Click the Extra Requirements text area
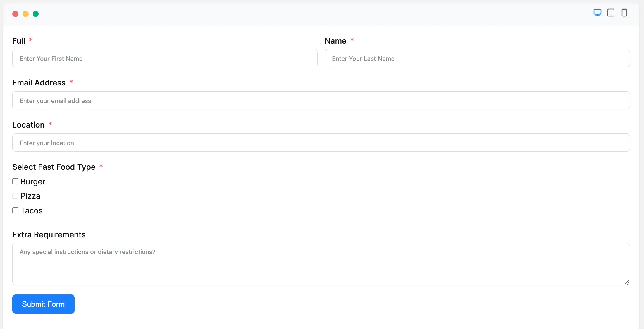Image resolution: width=644 pixels, height=329 pixels. click(x=321, y=264)
